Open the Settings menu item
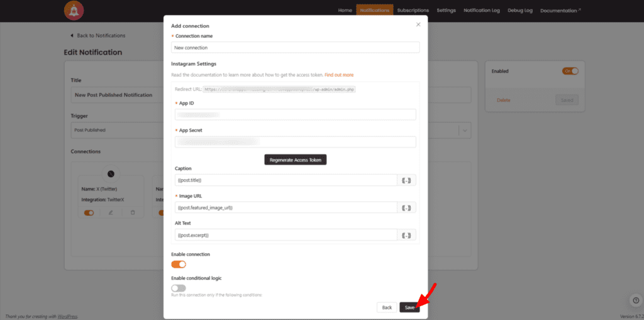This screenshot has width=644, height=320. (x=446, y=10)
